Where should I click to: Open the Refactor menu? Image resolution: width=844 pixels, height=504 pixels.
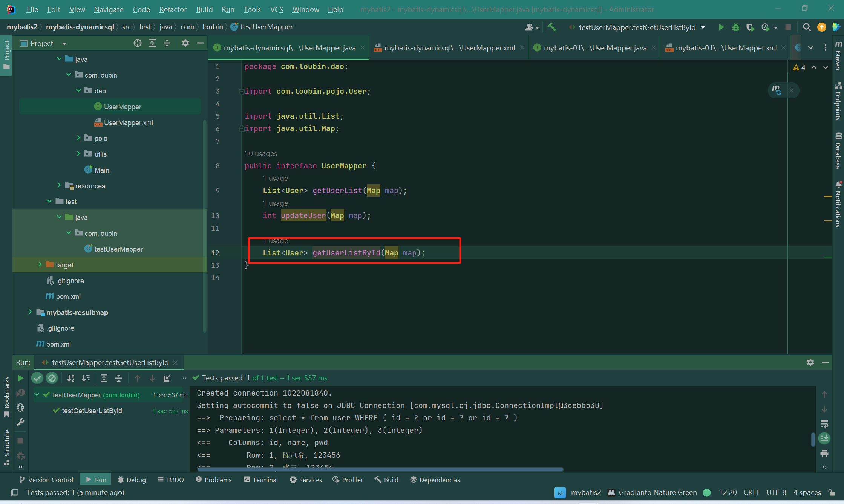tap(173, 9)
